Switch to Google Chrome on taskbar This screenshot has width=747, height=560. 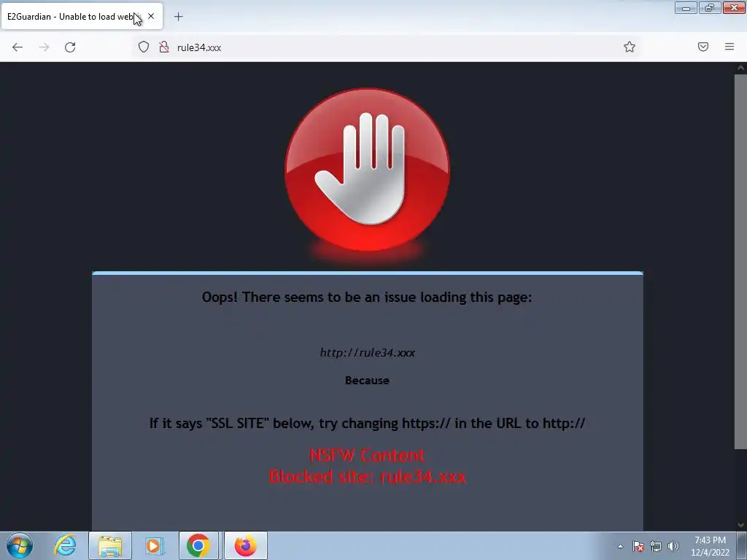[x=198, y=545]
